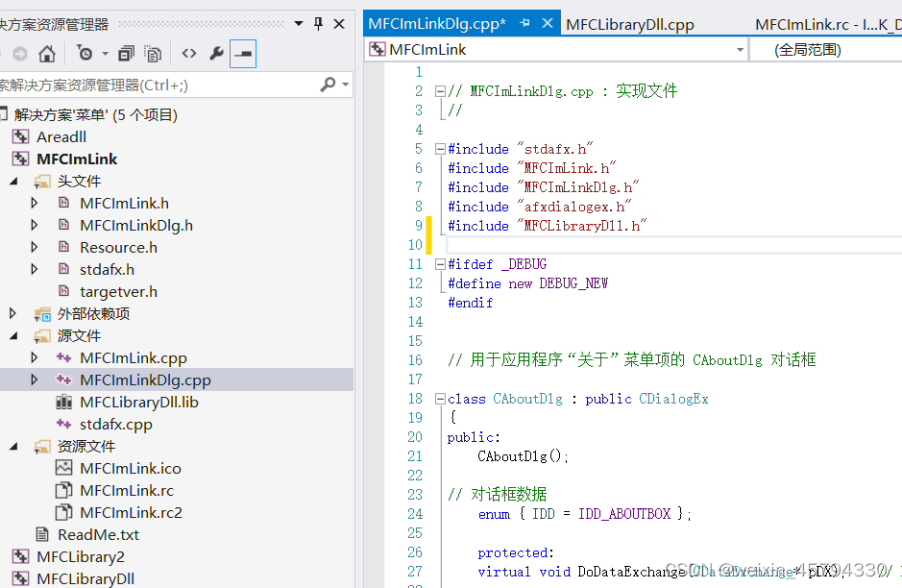Collapse the CAboutDlg class fold region
The height and width of the screenshot is (588, 902).
(442, 399)
